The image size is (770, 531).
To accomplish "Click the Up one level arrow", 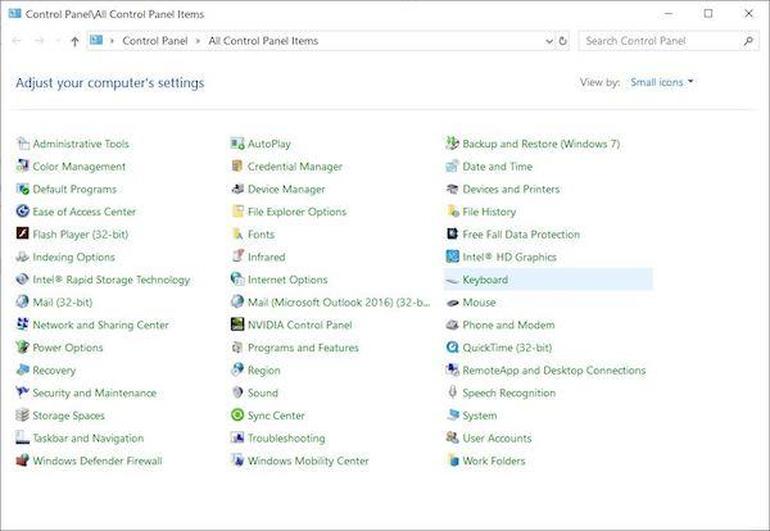I will pyautogui.click(x=75, y=41).
